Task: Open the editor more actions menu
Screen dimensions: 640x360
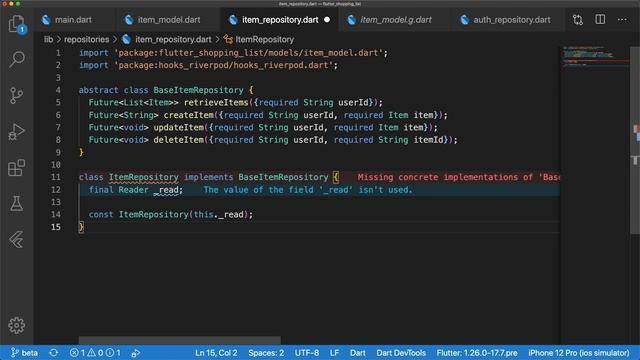Action: coord(622,20)
